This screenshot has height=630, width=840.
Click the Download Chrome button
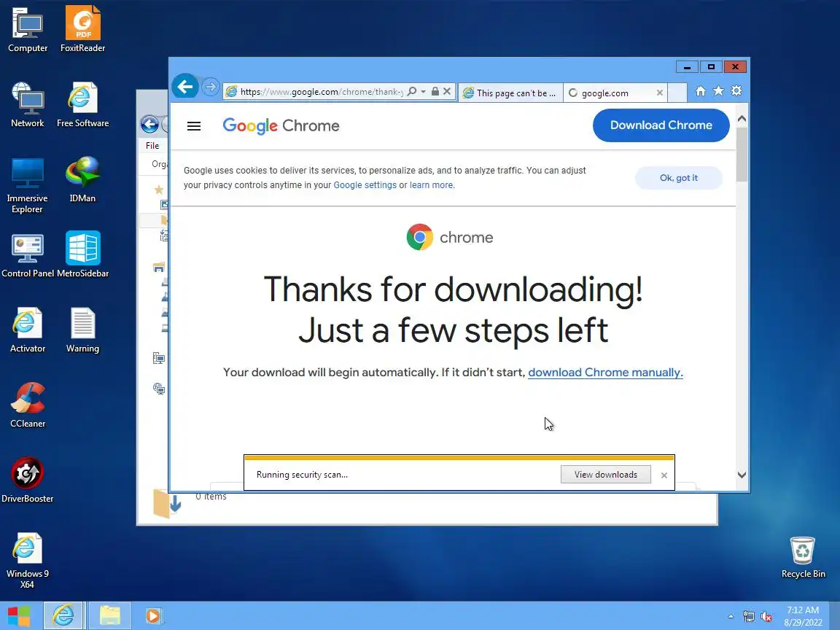click(661, 125)
